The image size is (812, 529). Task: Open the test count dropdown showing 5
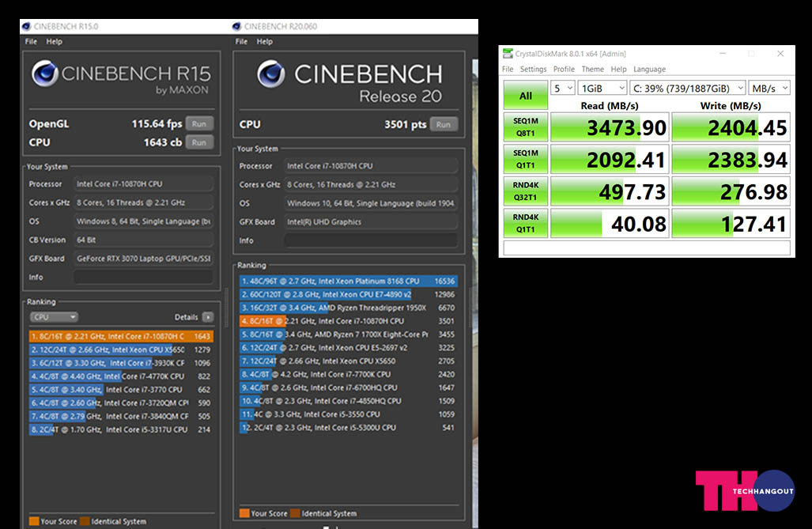(x=562, y=88)
